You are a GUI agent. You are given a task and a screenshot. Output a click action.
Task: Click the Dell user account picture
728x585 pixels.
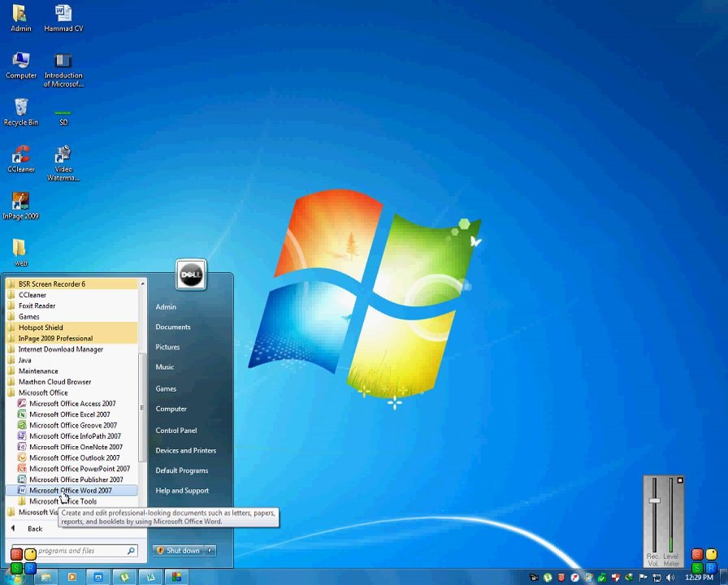pyautogui.click(x=191, y=275)
